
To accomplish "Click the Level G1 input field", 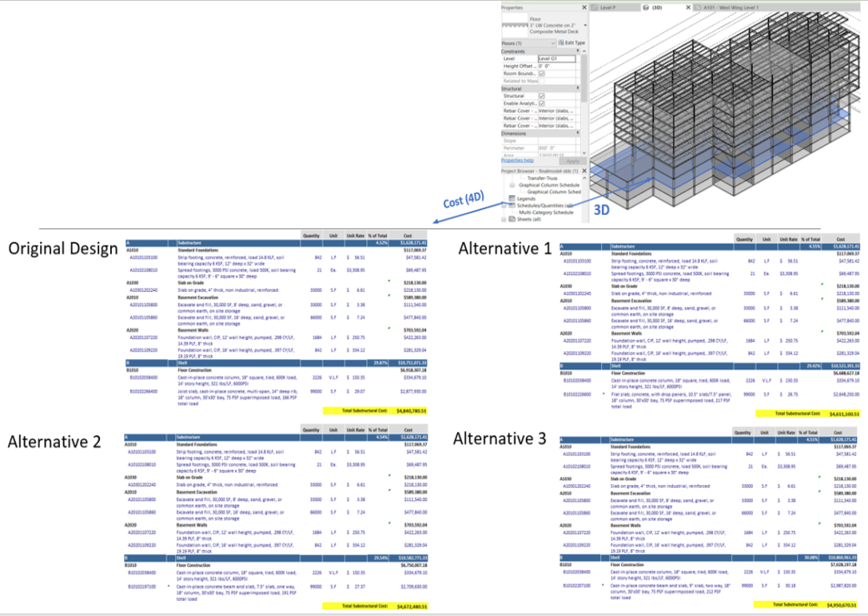I will click(x=556, y=59).
